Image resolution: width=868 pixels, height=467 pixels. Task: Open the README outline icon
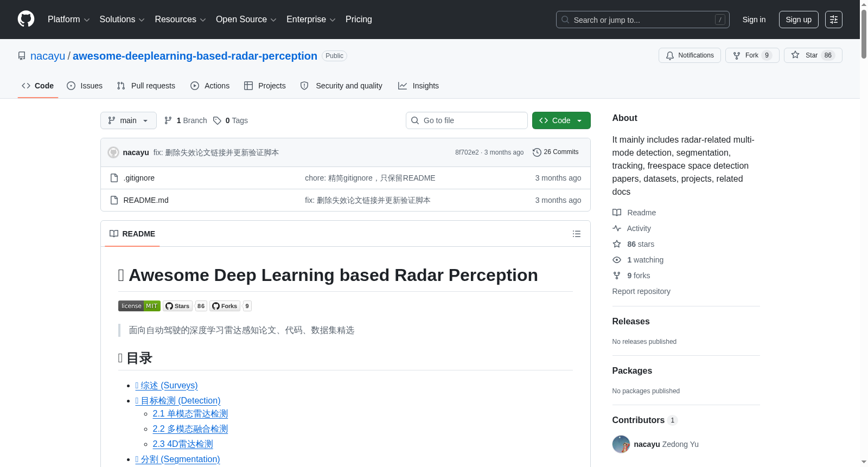577,234
